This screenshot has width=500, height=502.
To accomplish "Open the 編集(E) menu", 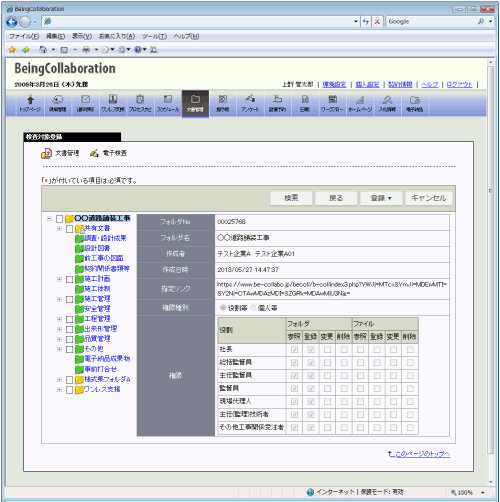I will pyautogui.click(x=55, y=36).
